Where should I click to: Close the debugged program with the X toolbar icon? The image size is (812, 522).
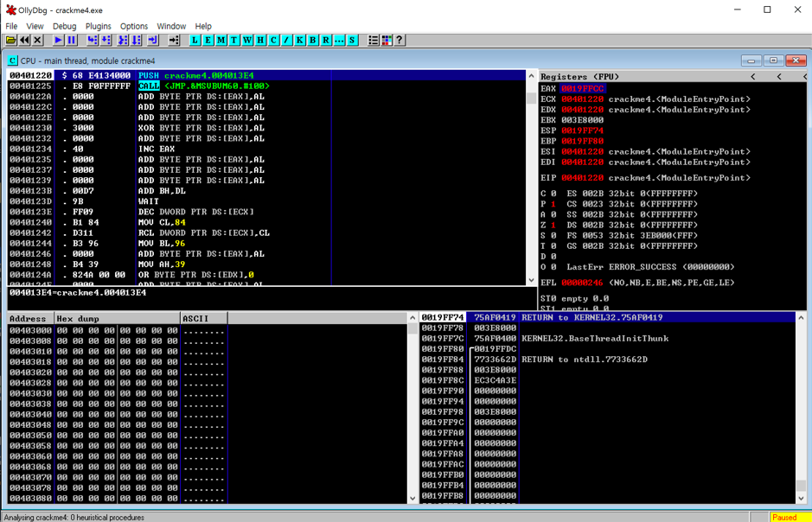38,40
